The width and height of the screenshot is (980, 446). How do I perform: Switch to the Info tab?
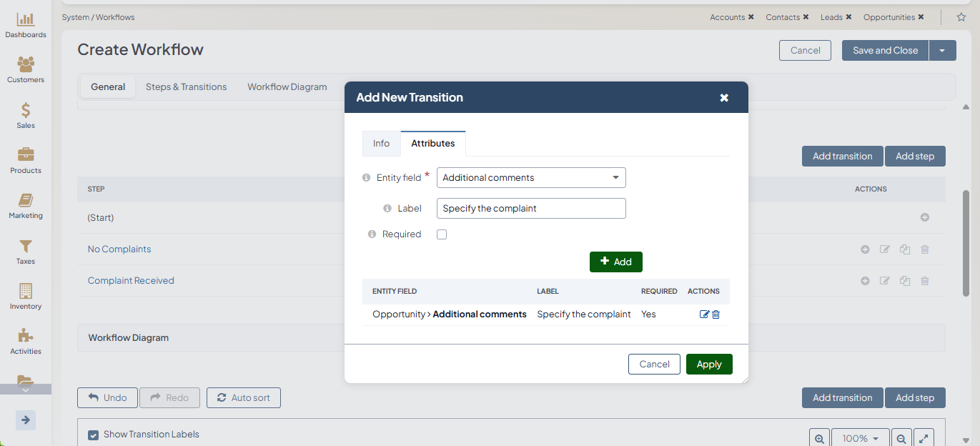381,144
